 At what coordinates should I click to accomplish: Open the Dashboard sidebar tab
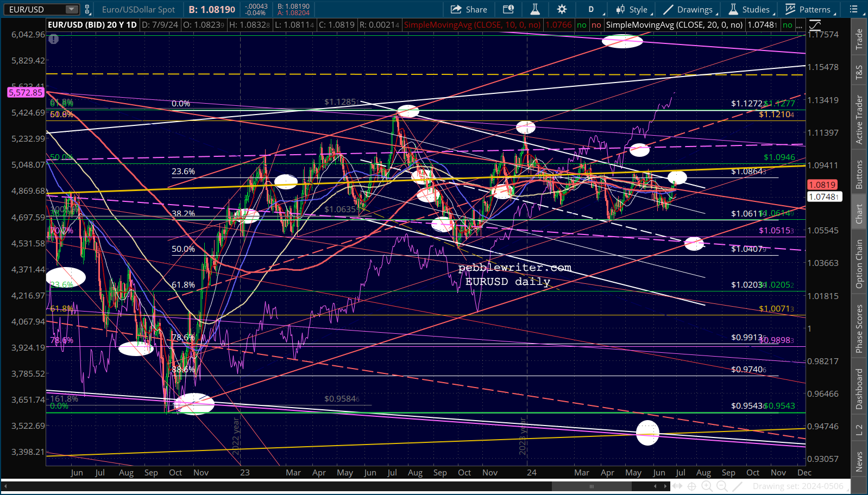tap(859, 389)
